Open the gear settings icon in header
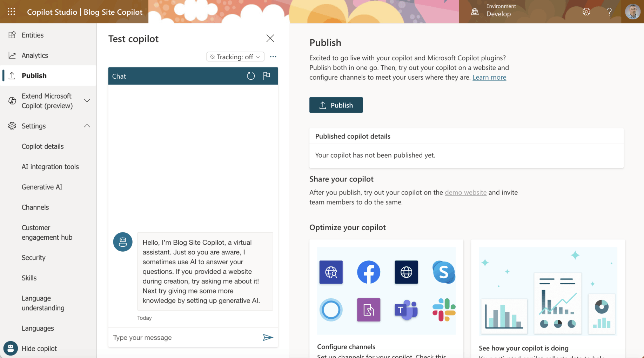Screen dimensions: 644x358 click(x=586, y=12)
